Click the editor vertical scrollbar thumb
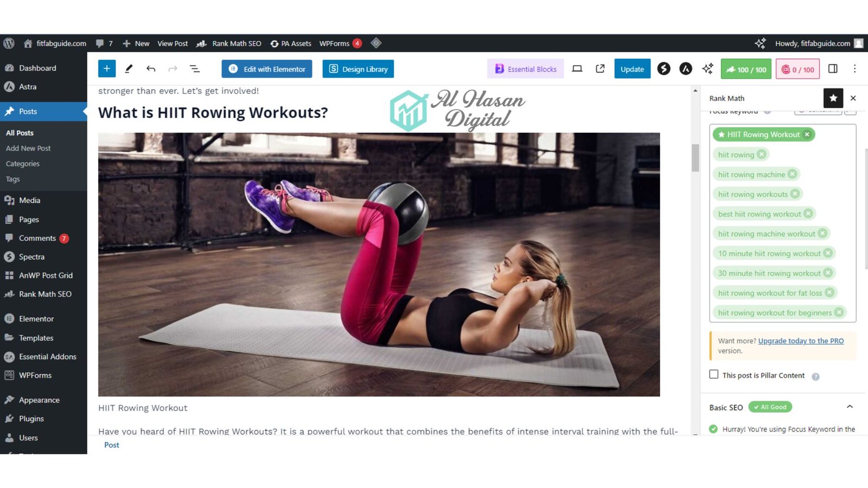 pos(695,157)
